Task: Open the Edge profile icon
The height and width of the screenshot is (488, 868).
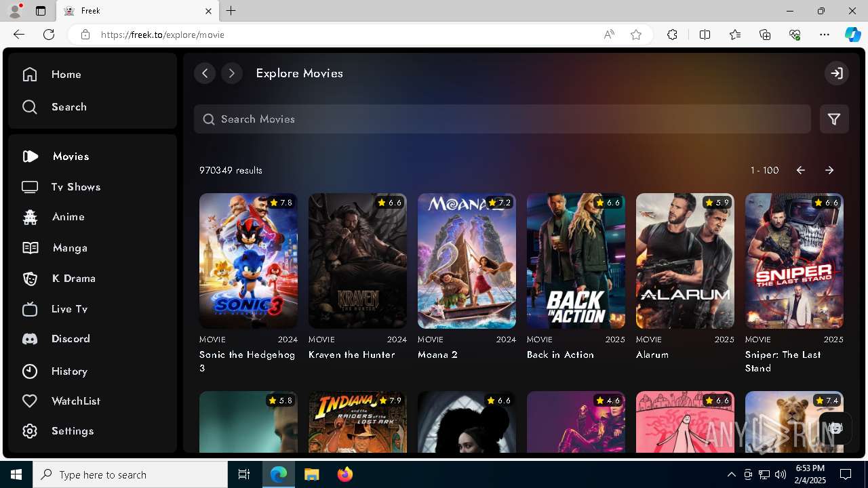Action: tap(15, 10)
